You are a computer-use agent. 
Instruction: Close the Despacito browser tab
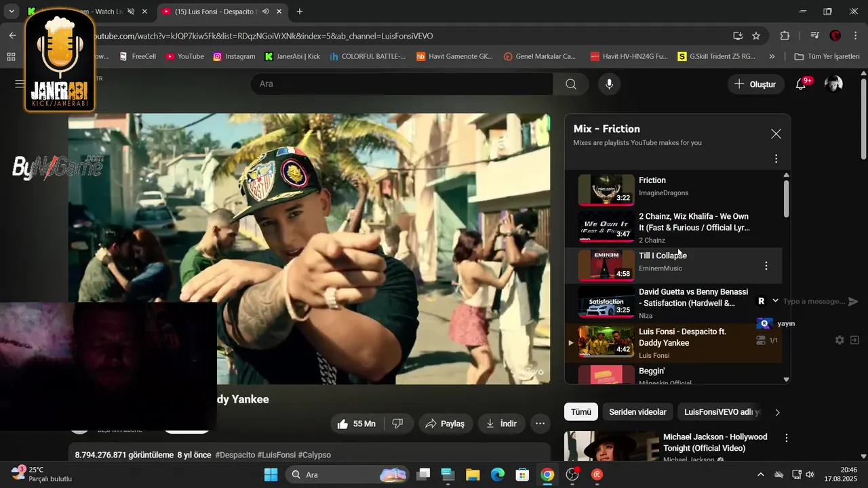coord(279,12)
